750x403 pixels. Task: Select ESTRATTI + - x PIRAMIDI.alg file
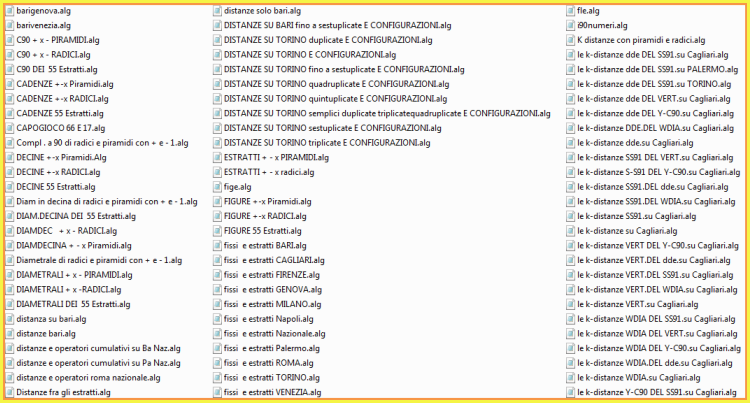276,158
